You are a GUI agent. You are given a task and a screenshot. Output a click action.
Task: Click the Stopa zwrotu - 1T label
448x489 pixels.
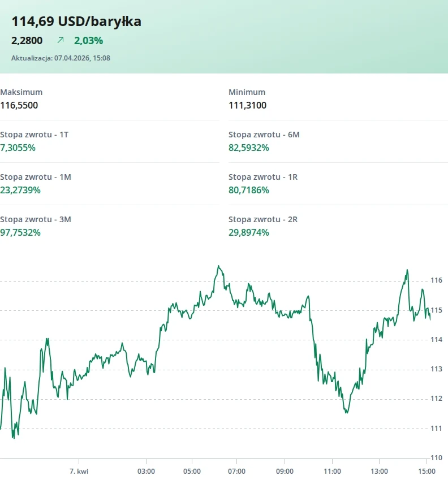[35, 135]
